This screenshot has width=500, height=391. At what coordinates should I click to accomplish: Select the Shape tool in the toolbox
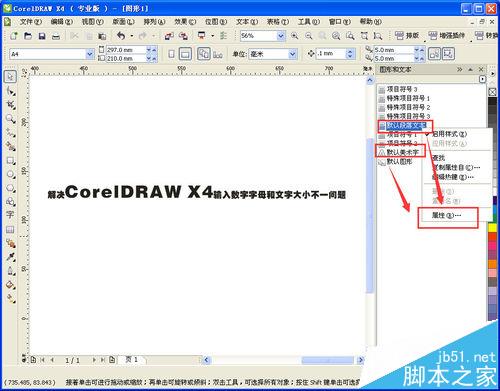pyautogui.click(x=11, y=91)
